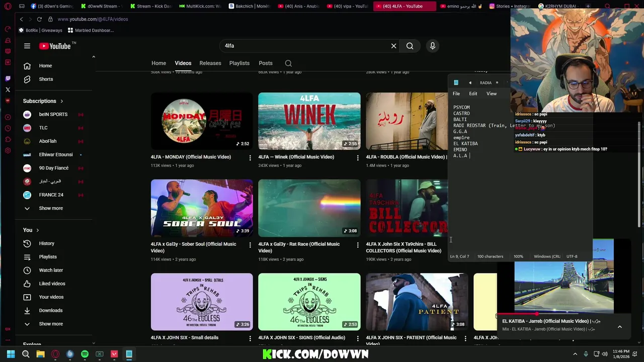Search within the 4LFA channel using its magnifier
This screenshot has width=644, height=362.
click(x=288, y=63)
